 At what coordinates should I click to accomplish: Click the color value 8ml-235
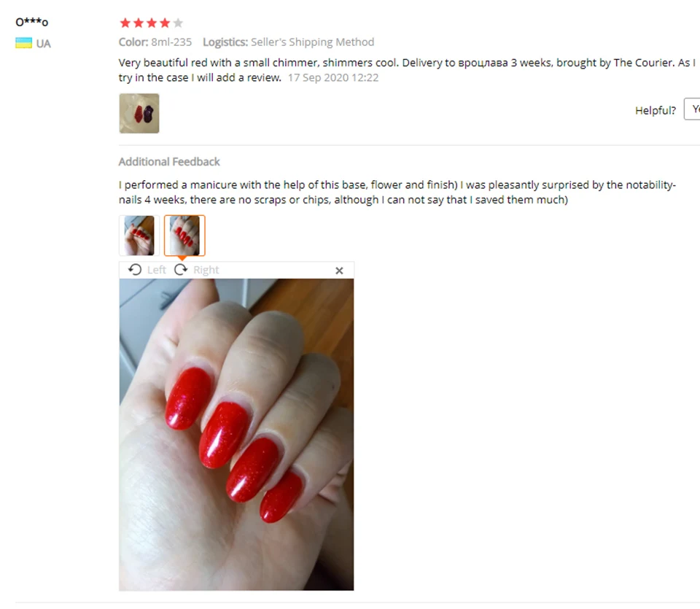[171, 42]
